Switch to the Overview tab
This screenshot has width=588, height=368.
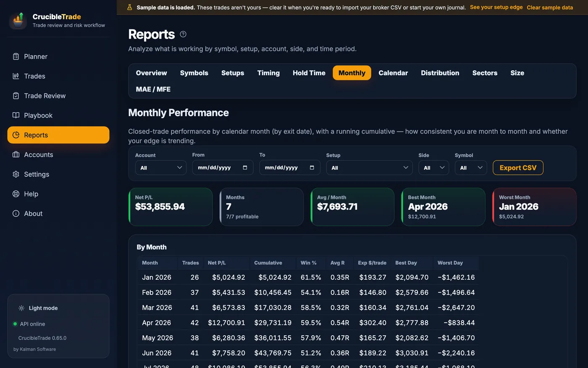coord(151,73)
